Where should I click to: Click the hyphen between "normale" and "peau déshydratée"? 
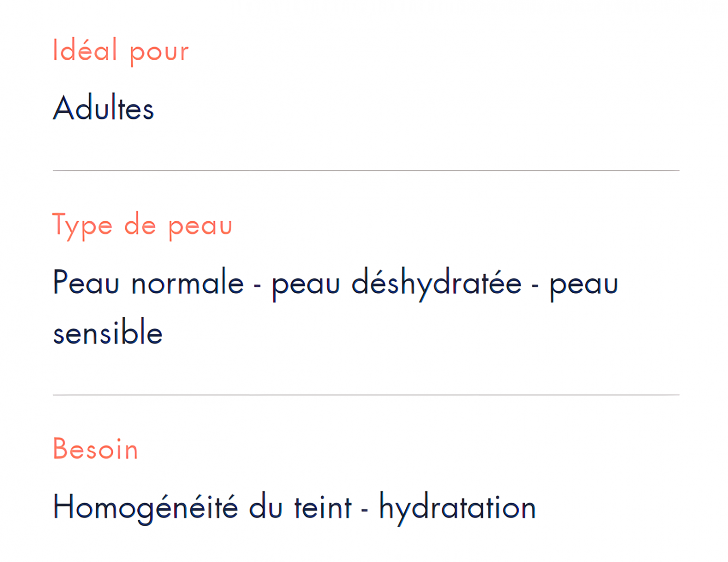[257, 286]
